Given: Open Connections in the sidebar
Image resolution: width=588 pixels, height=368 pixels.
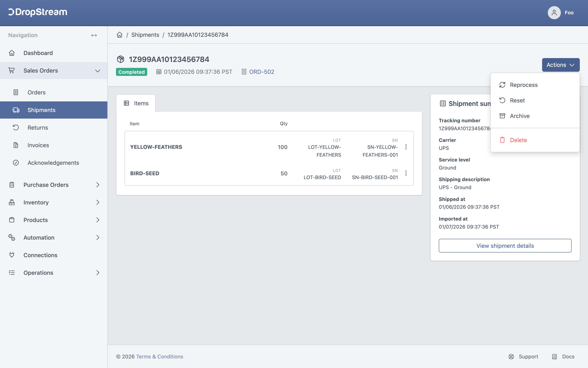Looking at the screenshot, I should 54,255.
